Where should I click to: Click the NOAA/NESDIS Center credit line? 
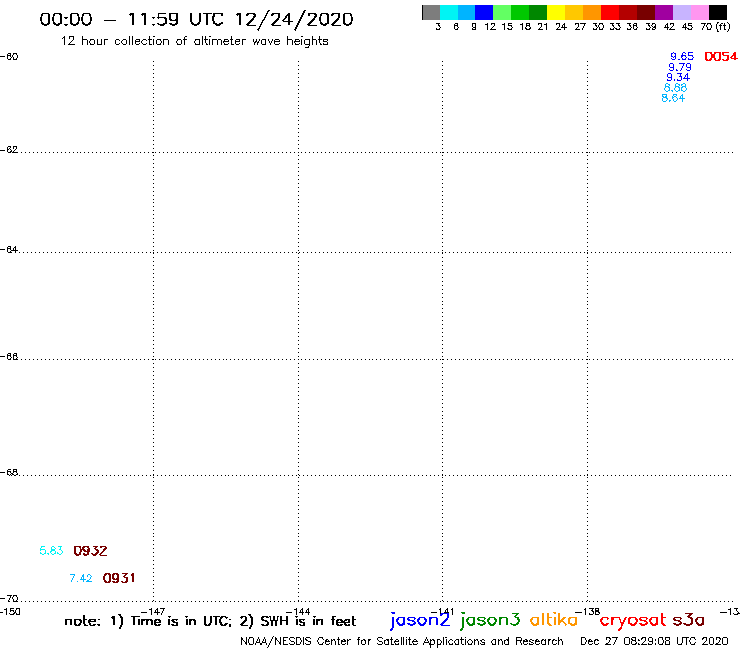(x=402, y=641)
